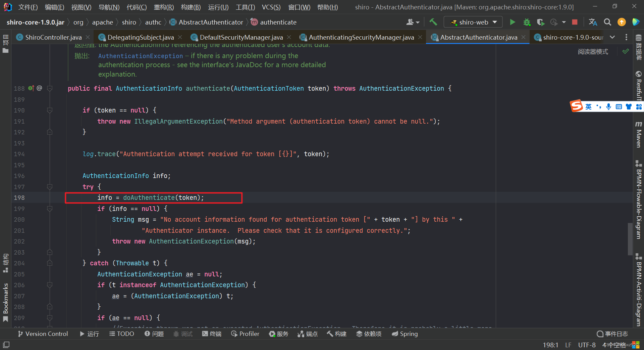Open BPMN-Activiti-Diagram side panel
The height and width of the screenshot is (350, 644).
639,290
